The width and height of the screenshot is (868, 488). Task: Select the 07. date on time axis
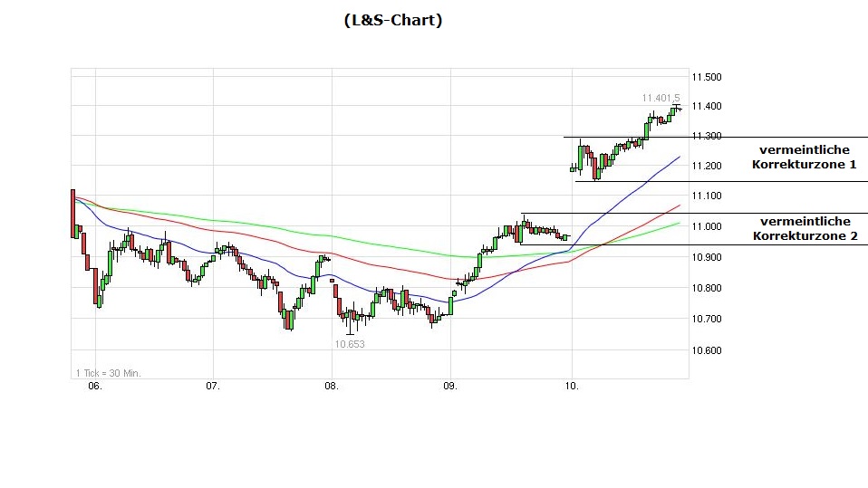coord(213,386)
